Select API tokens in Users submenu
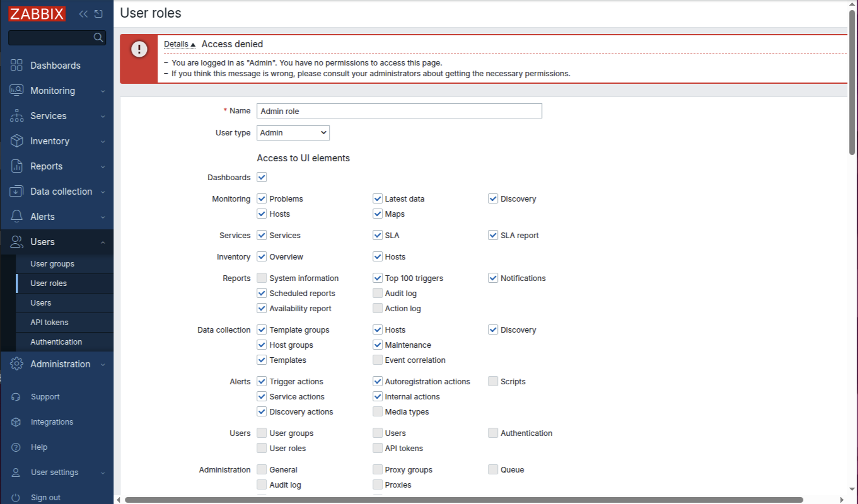The image size is (858, 504). pyautogui.click(x=49, y=323)
